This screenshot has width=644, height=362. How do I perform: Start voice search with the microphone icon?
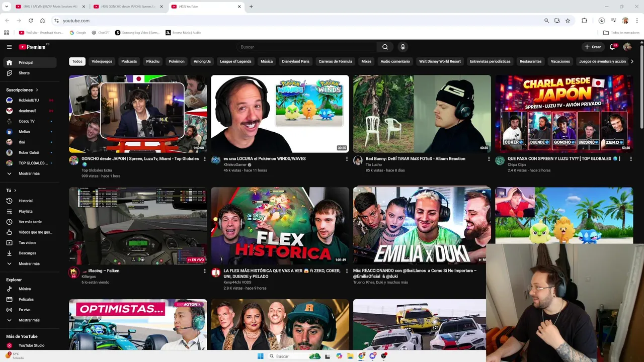pyautogui.click(x=403, y=47)
